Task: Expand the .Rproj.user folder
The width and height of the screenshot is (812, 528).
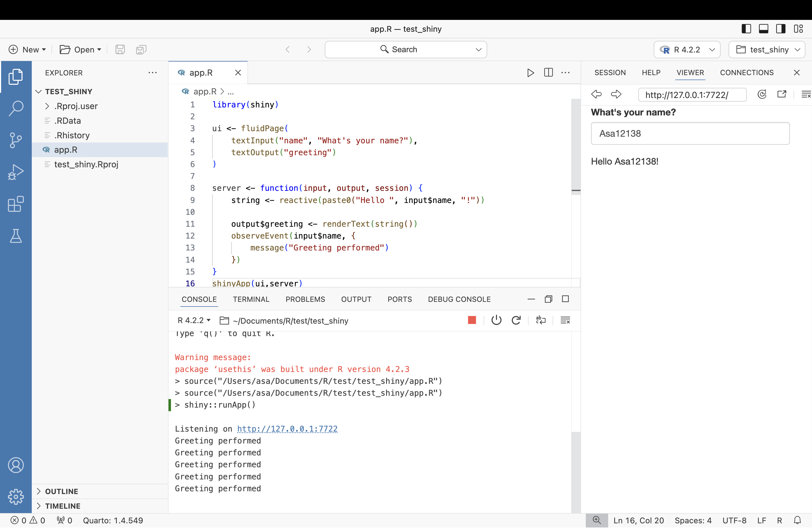Action: point(48,106)
